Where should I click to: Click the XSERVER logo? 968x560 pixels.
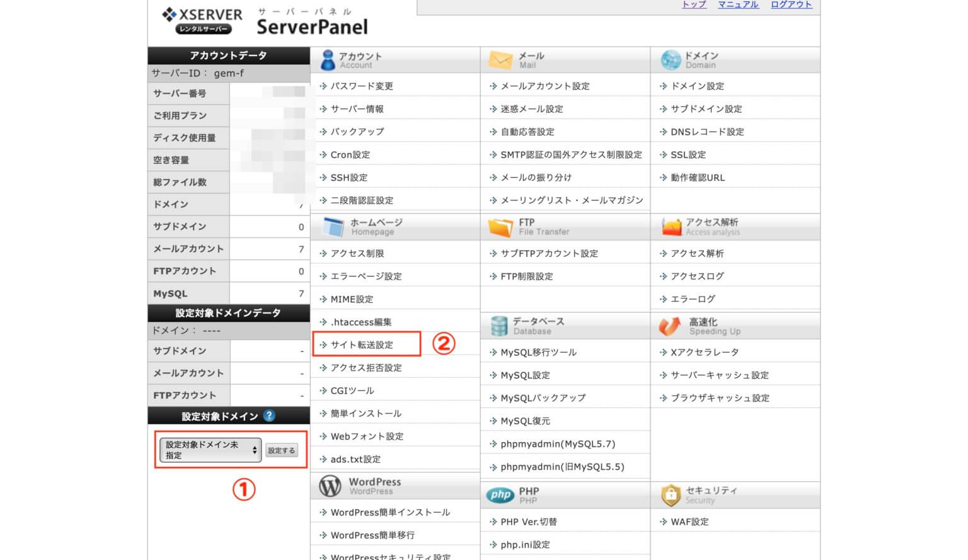point(202,21)
